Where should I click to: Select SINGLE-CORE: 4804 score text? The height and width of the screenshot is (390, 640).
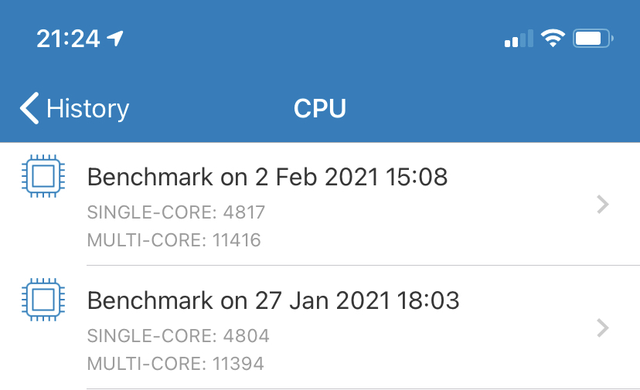(178, 336)
